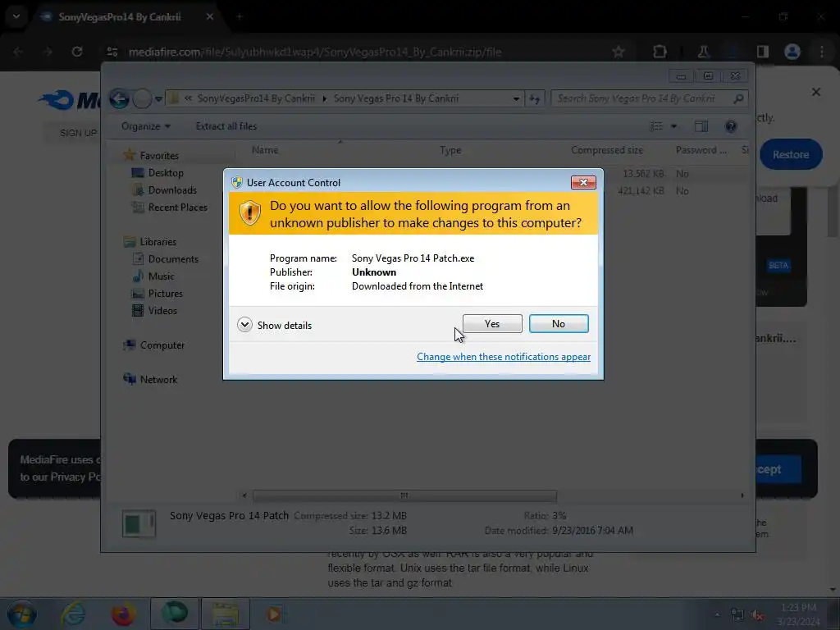This screenshot has height=630, width=840.
Task: Click the UAC warning shield icon
Action: click(x=249, y=213)
